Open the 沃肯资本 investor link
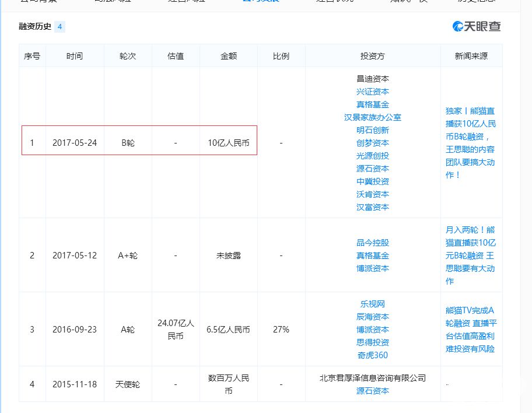This screenshot has width=532, height=413. coord(373,194)
